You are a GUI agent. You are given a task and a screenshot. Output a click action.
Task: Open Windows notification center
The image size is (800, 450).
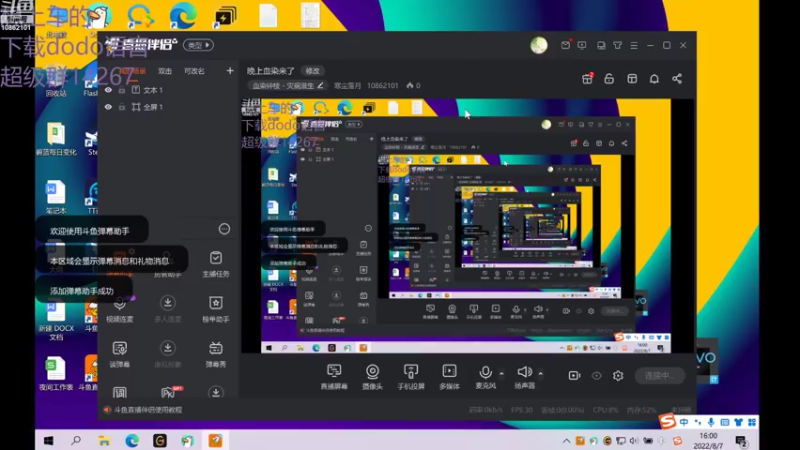point(741,441)
